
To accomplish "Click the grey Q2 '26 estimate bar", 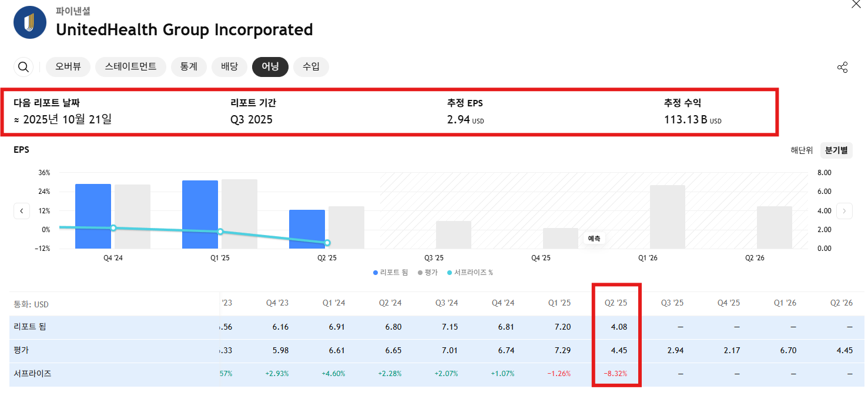I will 775,227.
